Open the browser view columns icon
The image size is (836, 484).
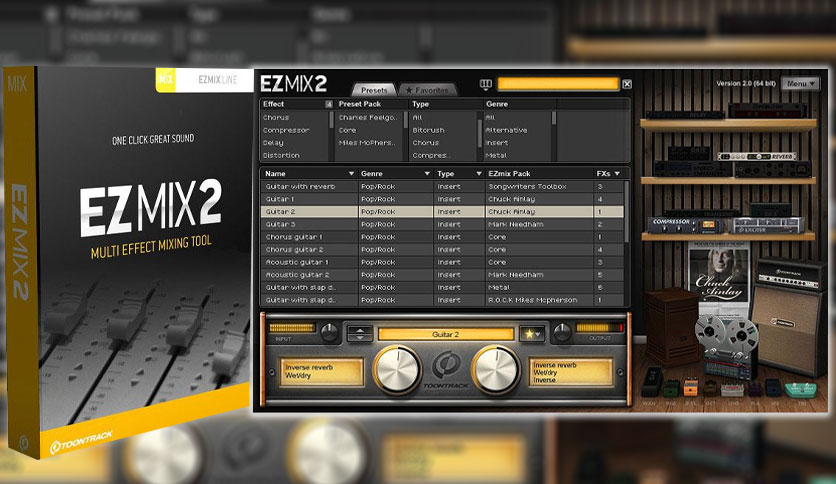tap(485, 84)
